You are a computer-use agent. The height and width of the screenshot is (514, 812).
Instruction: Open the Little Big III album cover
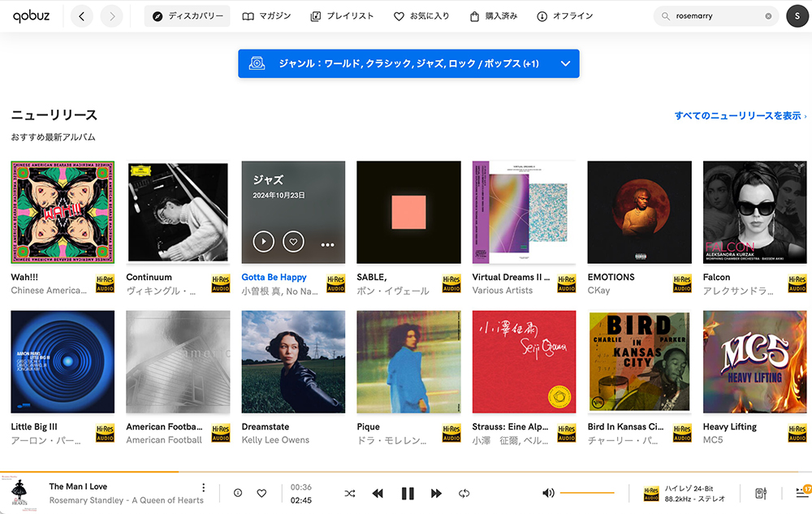(63, 362)
